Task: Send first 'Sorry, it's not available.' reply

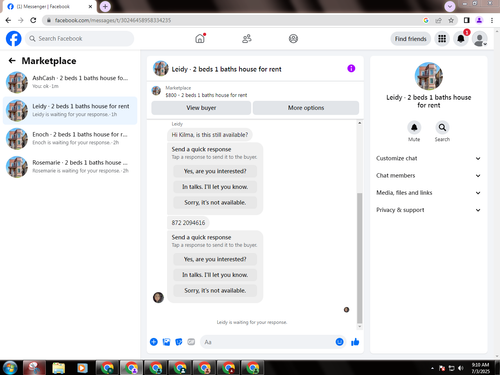Action: click(215, 202)
